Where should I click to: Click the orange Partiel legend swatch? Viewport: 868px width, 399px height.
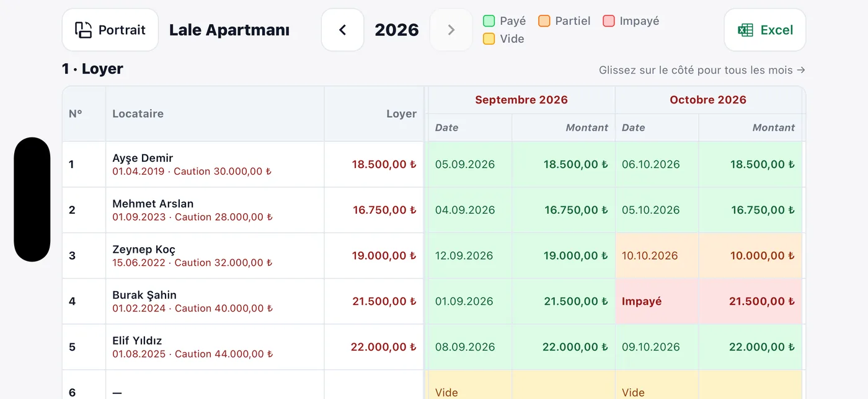click(544, 21)
